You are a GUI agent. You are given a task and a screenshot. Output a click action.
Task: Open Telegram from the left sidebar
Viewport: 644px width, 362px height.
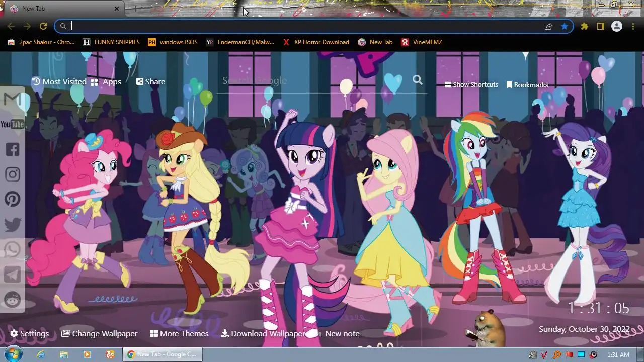[x=12, y=275]
